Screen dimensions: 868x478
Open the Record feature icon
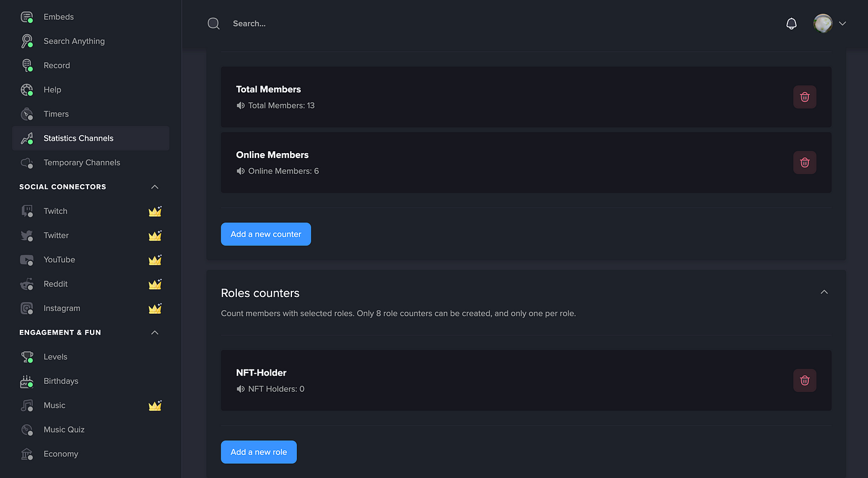(27, 65)
